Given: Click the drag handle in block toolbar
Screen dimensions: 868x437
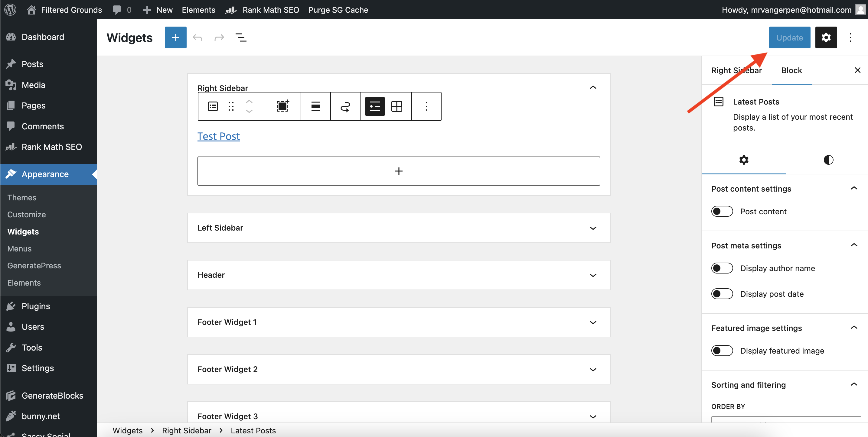Looking at the screenshot, I should 231,106.
